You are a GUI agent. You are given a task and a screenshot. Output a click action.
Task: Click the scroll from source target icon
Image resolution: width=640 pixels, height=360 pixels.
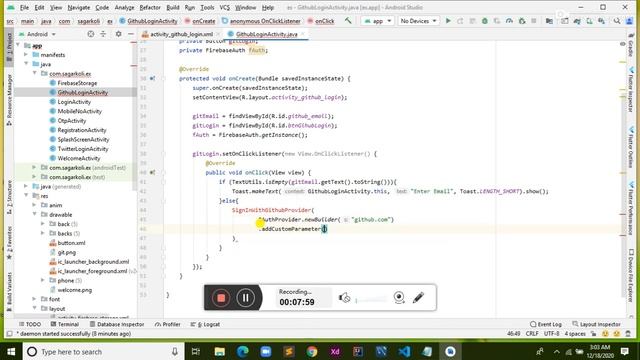(x=91, y=34)
